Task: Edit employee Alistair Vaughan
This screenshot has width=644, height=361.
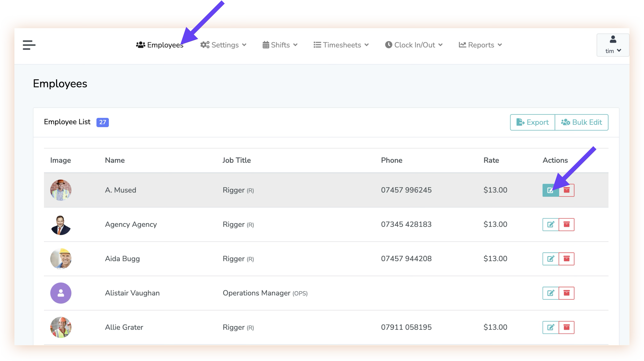Action: (550, 293)
